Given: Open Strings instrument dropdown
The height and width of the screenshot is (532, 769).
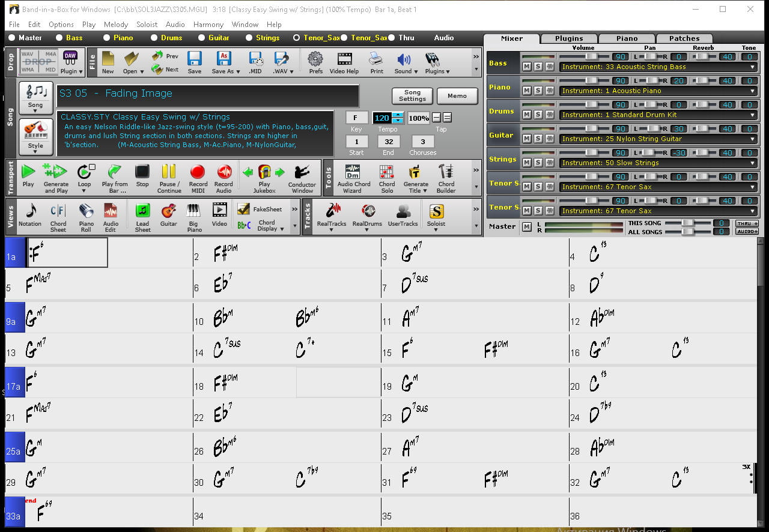Looking at the screenshot, I should click(753, 163).
